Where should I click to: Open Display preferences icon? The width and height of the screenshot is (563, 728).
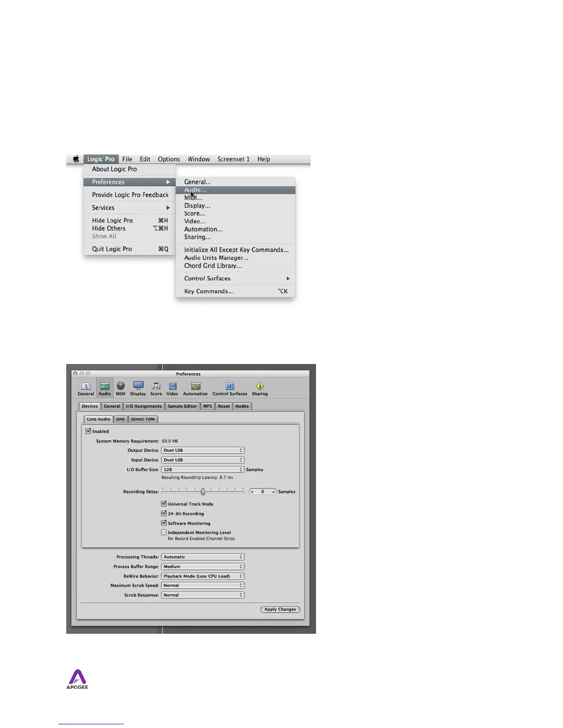point(138,389)
